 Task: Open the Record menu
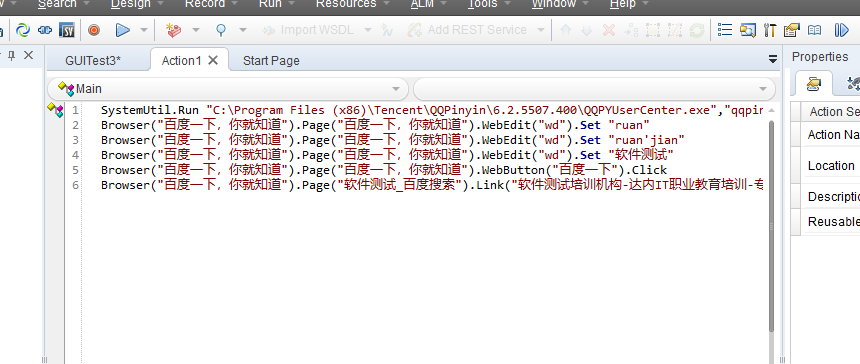pos(205,4)
